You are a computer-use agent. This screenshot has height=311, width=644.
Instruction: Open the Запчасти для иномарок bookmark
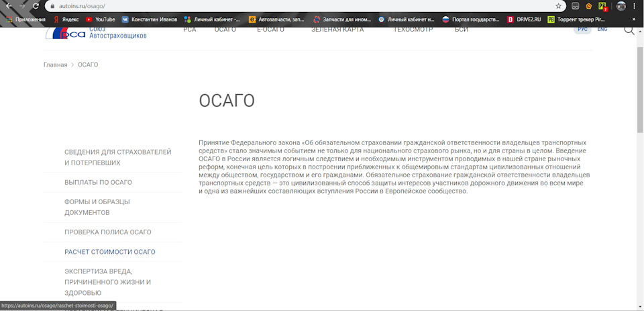point(342,19)
